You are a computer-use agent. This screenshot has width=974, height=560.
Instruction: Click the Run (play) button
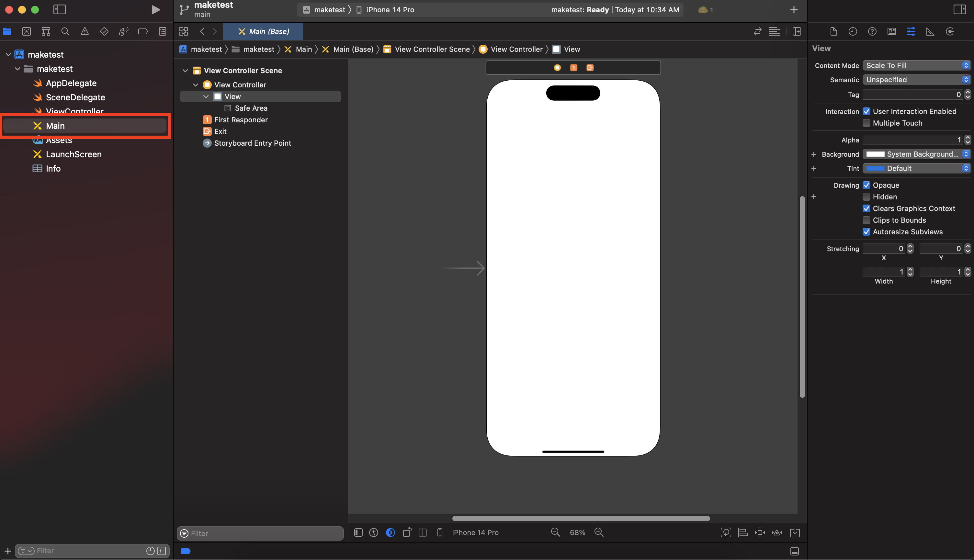click(x=155, y=10)
